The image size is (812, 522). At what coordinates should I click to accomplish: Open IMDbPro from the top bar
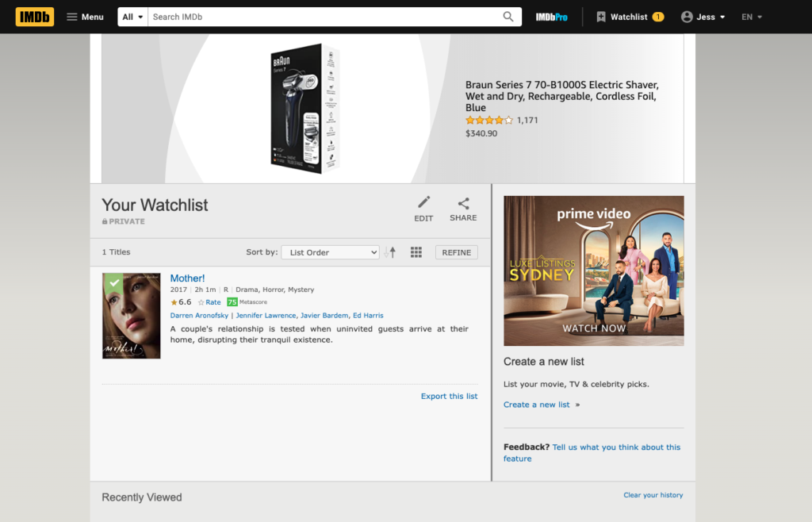(x=552, y=16)
